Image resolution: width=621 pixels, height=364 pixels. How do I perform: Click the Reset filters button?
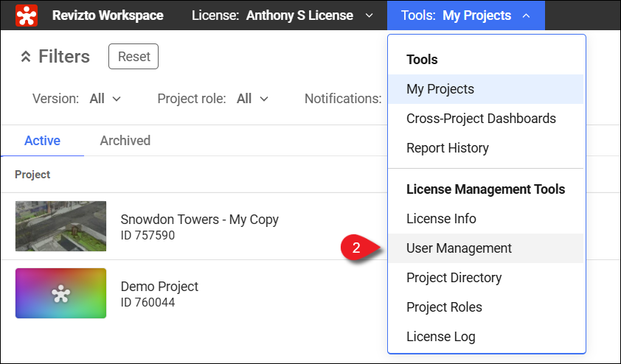tap(133, 57)
